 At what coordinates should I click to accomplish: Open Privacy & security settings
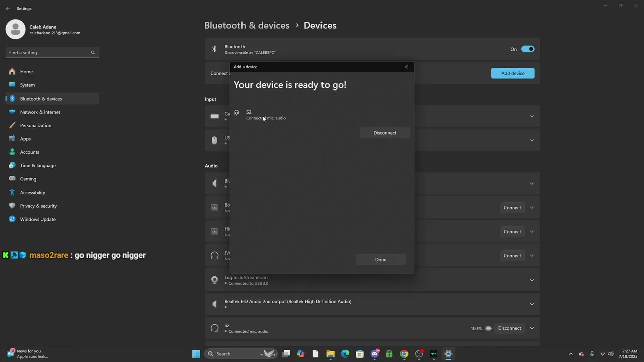pos(52,206)
